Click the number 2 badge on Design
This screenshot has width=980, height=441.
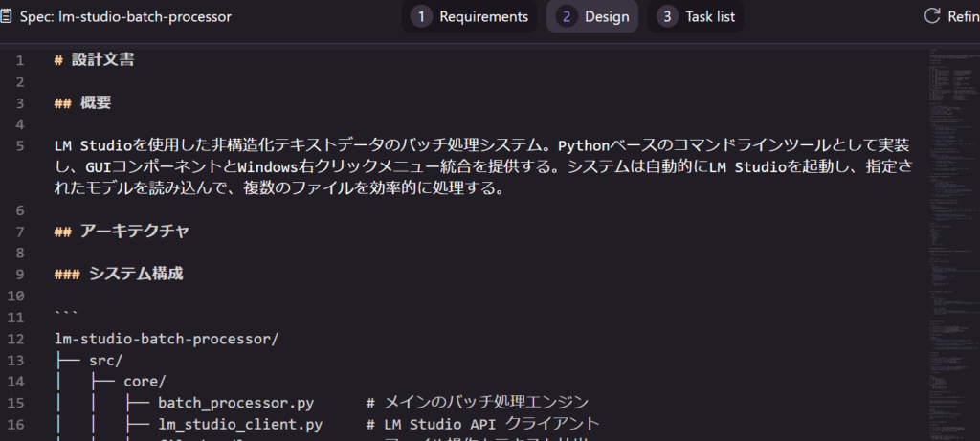coord(567,17)
